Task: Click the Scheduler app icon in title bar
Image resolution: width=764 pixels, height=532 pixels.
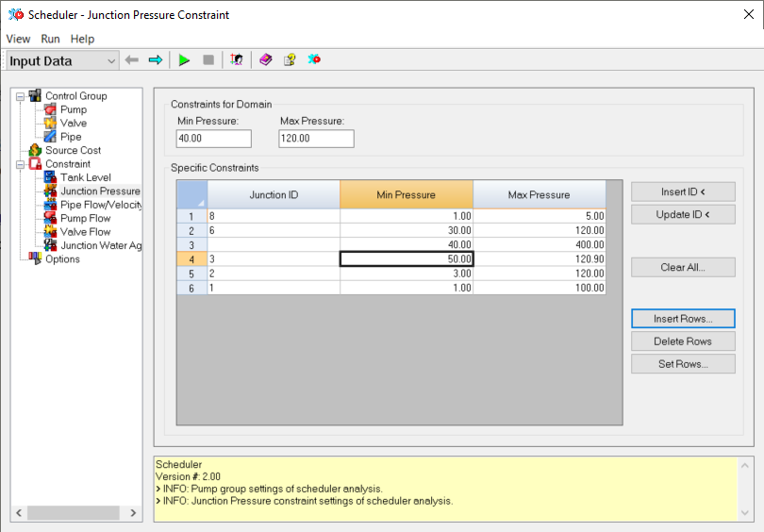Action: [x=16, y=14]
